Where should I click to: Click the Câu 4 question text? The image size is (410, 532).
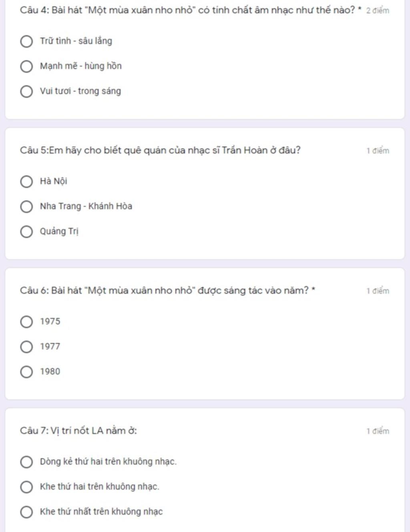coord(187,10)
